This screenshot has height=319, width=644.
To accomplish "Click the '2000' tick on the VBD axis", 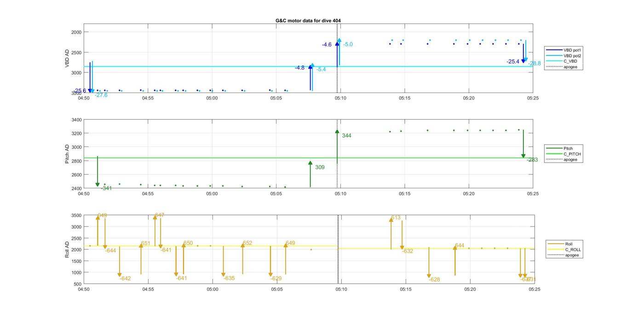I will tap(76, 32).
